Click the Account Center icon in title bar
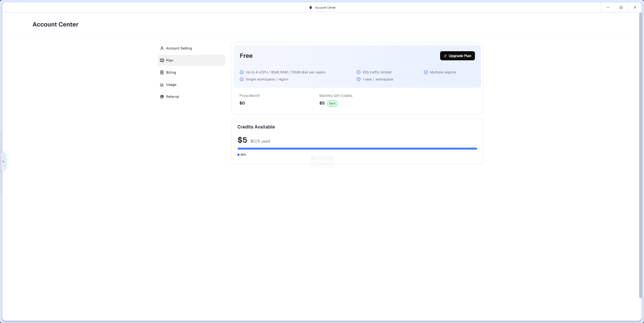Screen dimensions: 644x323 coord(311,7)
